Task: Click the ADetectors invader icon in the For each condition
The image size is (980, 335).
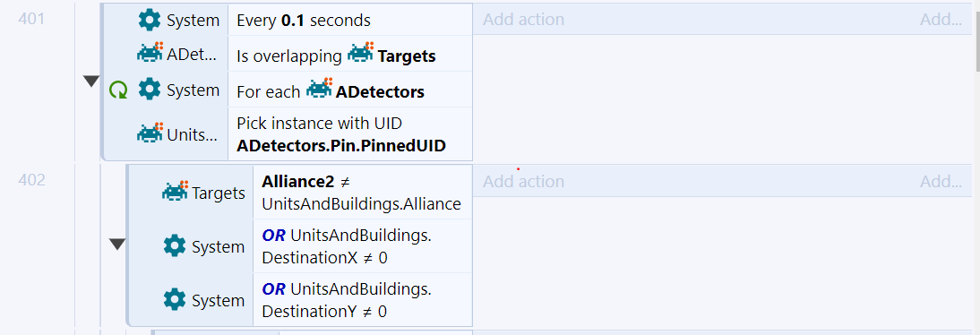Action: point(320,90)
